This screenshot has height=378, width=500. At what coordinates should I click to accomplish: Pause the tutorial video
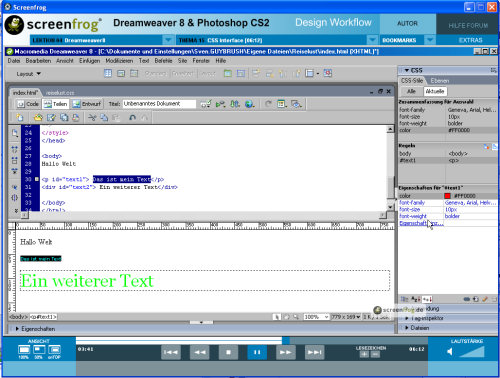pyautogui.click(x=257, y=352)
